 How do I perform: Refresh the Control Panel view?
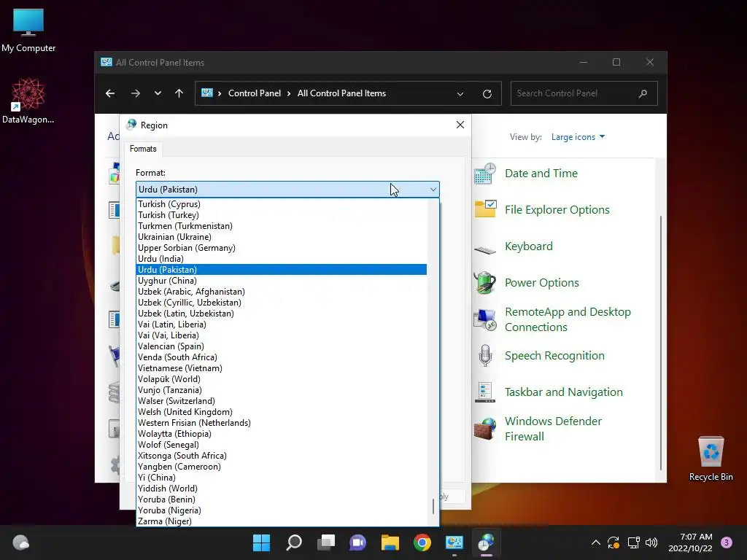(x=487, y=94)
